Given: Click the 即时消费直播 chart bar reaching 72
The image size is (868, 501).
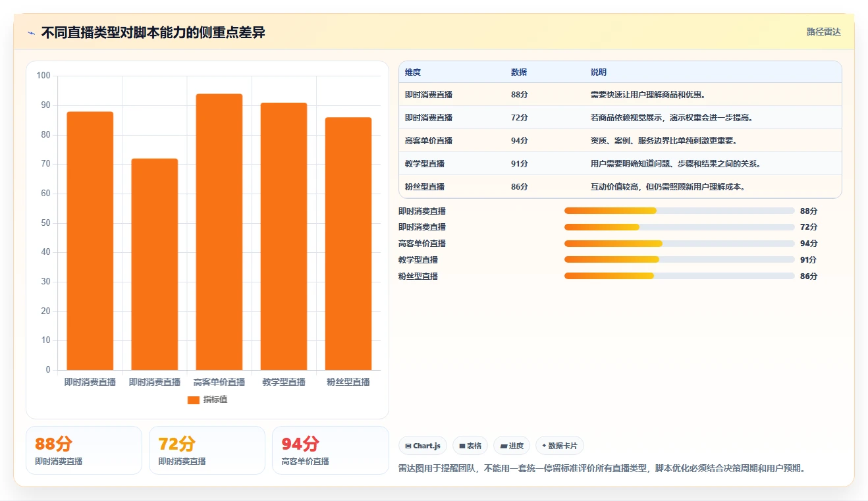Looking at the screenshot, I should [155, 264].
